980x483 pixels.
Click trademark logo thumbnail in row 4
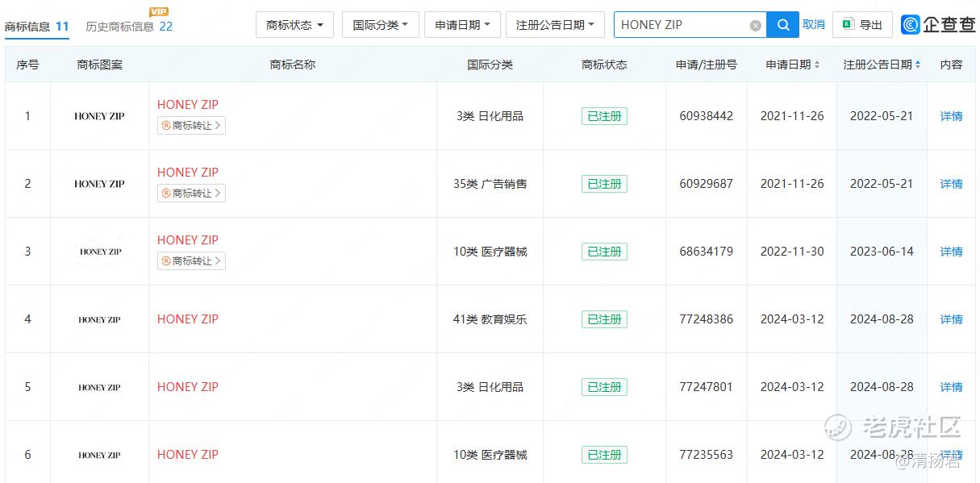click(100, 319)
